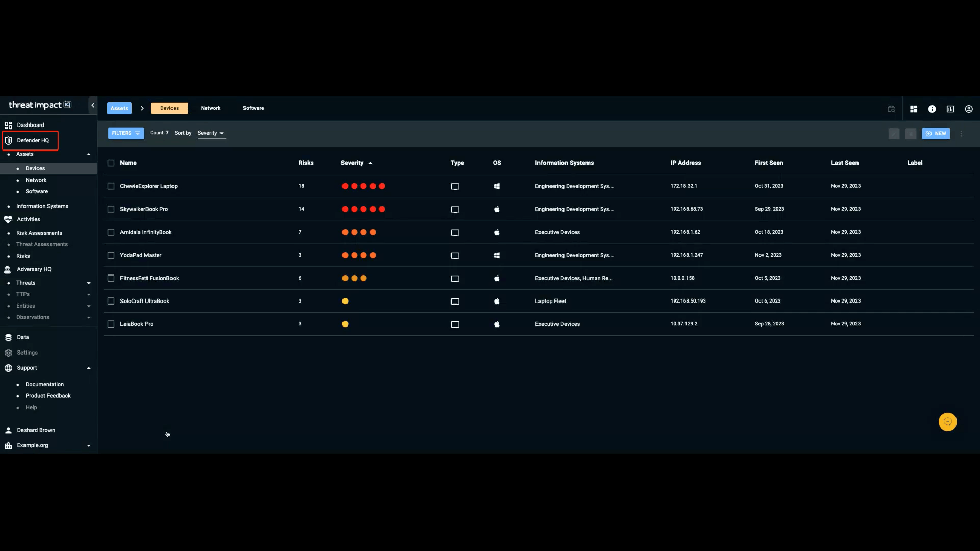Viewport: 980px width, 551px height.
Task: Switch to the Software tab
Action: 253,108
